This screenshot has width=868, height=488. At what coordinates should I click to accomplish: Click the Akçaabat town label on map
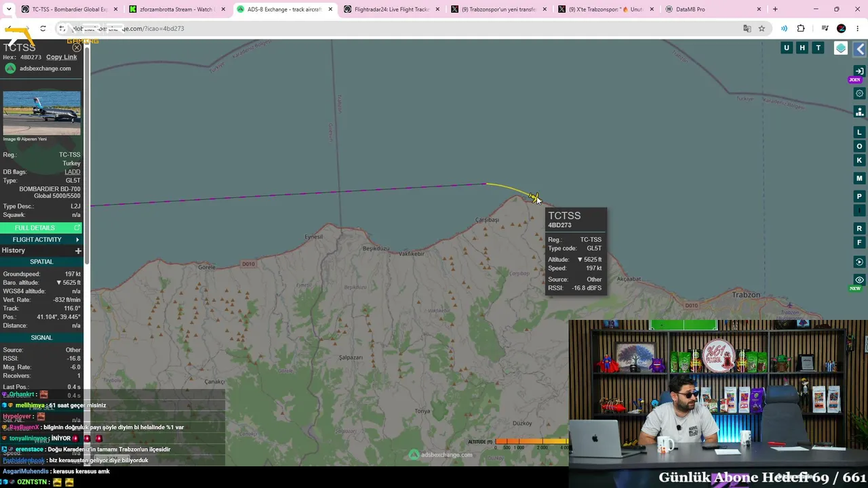pyautogui.click(x=629, y=279)
